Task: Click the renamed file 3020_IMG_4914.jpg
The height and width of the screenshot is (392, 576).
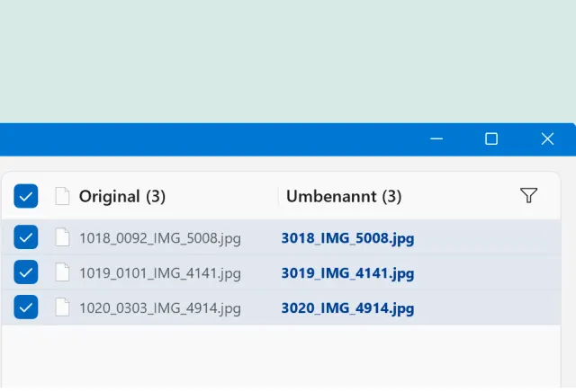Action: (x=347, y=307)
